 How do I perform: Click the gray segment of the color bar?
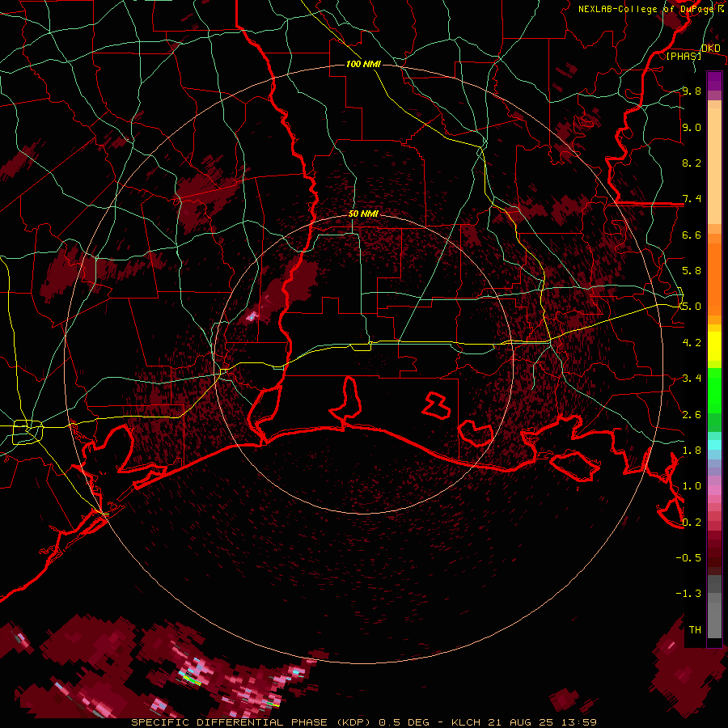tap(714, 606)
